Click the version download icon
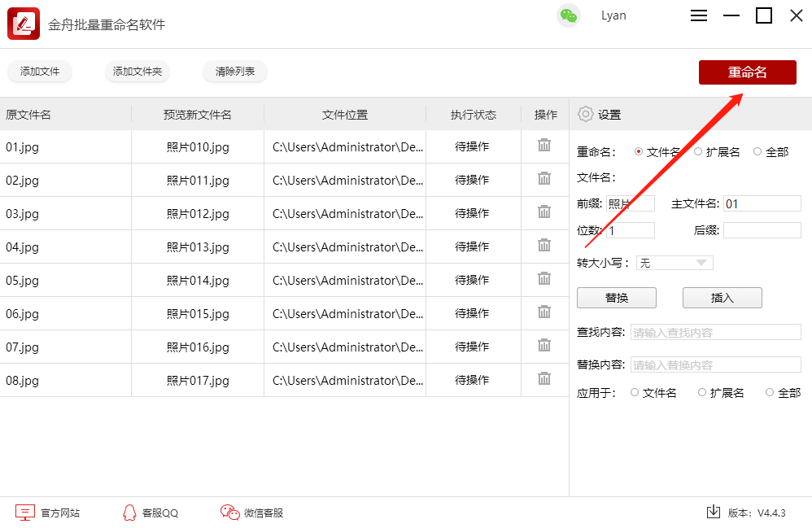This screenshot has height=528, width=812. [x=714, y=512]
